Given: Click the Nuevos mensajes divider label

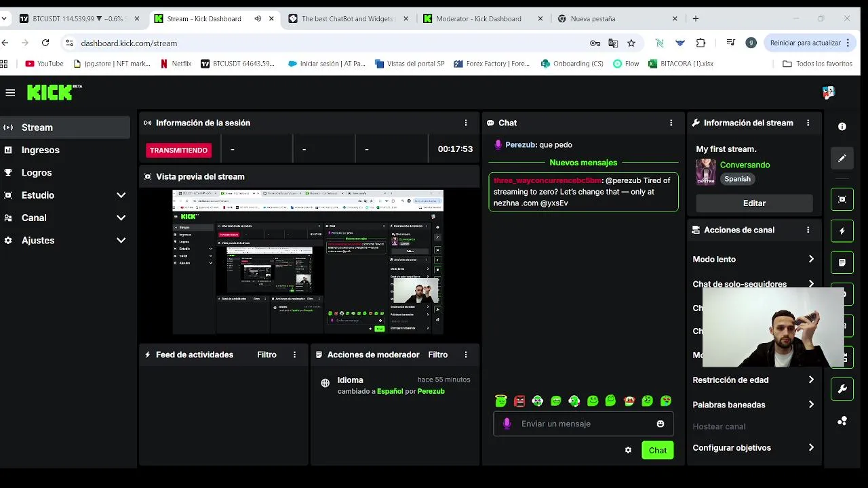Looking at the screenshot, I should pos(583,163).
